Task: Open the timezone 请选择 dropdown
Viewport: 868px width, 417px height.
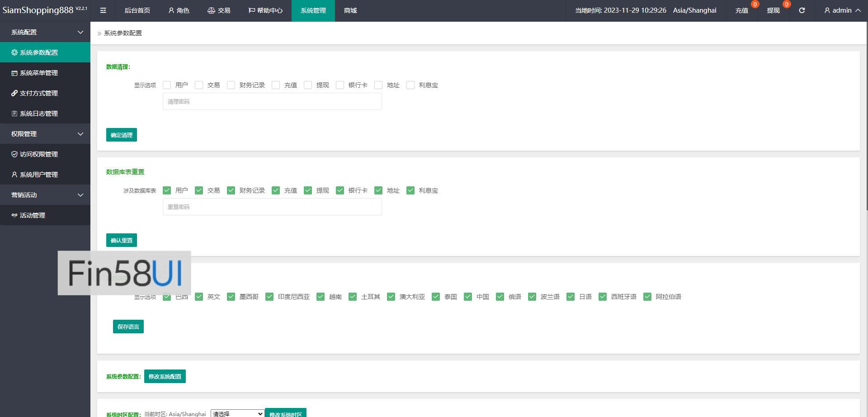Action: click(237, 413)
